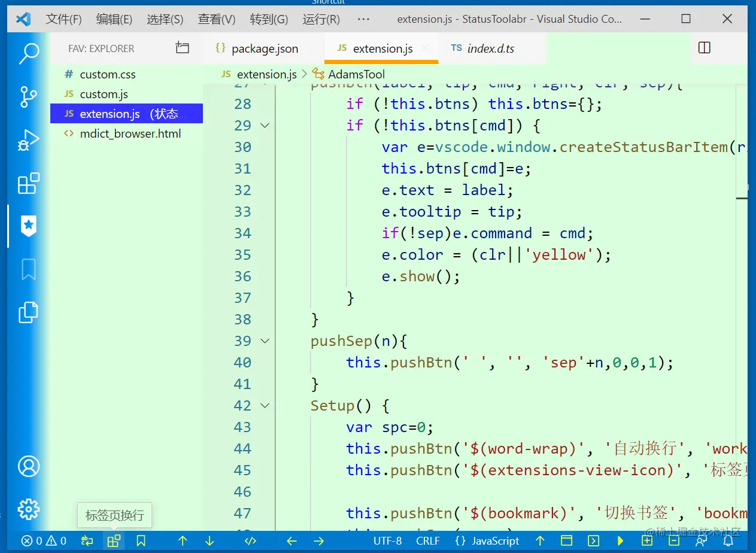Select the Favorites star view icon
Viewport: 756px width, 553px height.
coord(29,226)
